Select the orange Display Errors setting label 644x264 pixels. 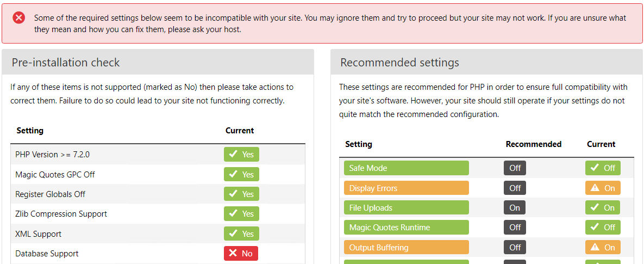(406, 188)
